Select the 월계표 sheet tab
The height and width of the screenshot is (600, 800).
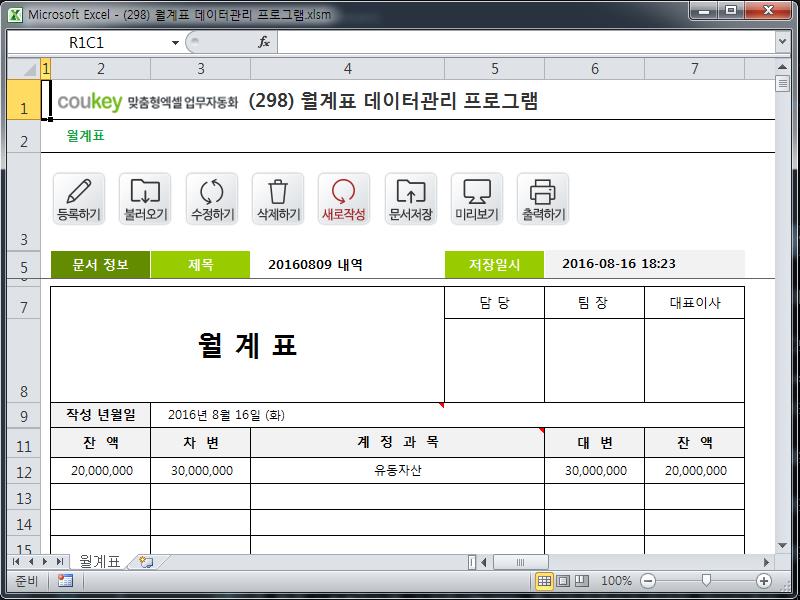pos(99,562)
